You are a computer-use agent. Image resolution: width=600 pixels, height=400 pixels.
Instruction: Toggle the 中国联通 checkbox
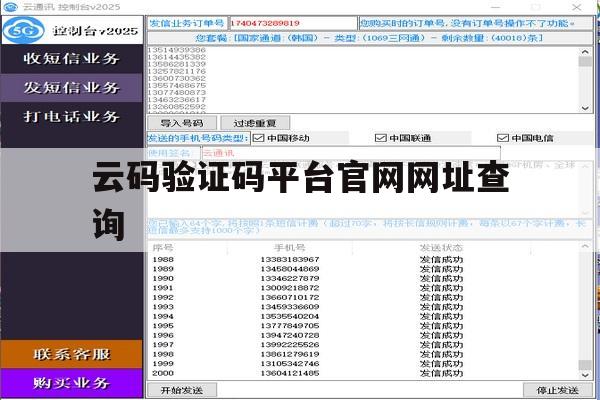(x=380, y=138)
